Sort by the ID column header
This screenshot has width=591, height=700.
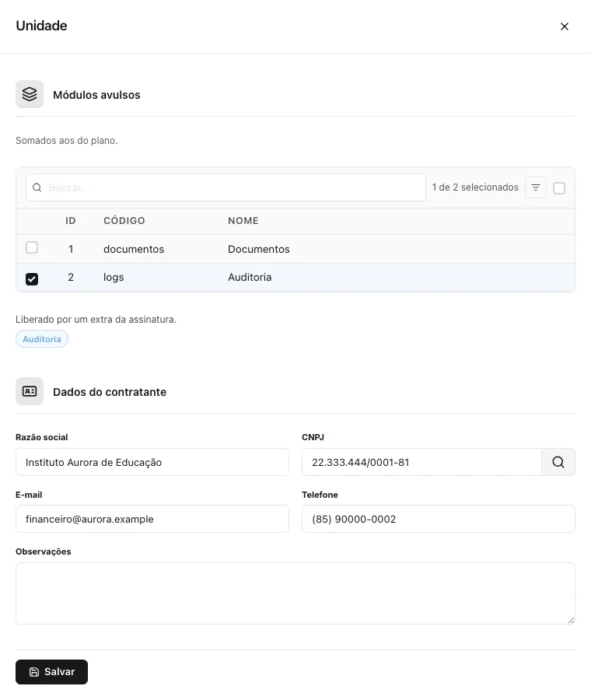tap(71, 221)
